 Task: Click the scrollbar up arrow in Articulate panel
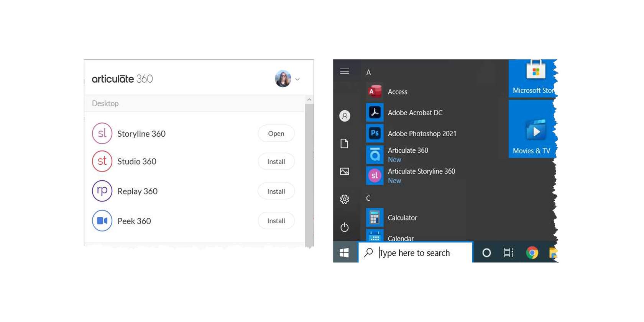click(x=309, y=100)
